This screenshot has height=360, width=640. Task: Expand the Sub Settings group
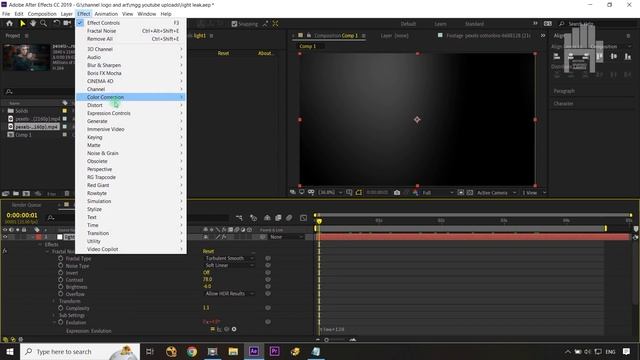coord(53,316)
